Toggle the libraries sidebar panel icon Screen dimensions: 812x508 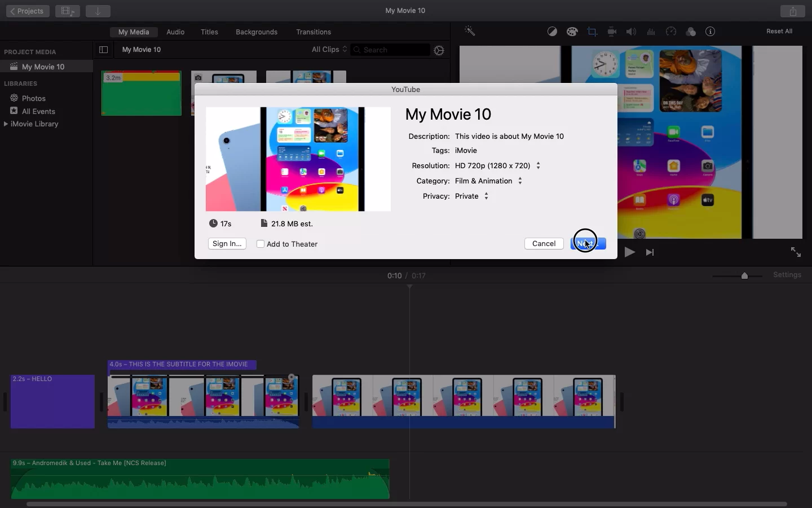[103, 50]
